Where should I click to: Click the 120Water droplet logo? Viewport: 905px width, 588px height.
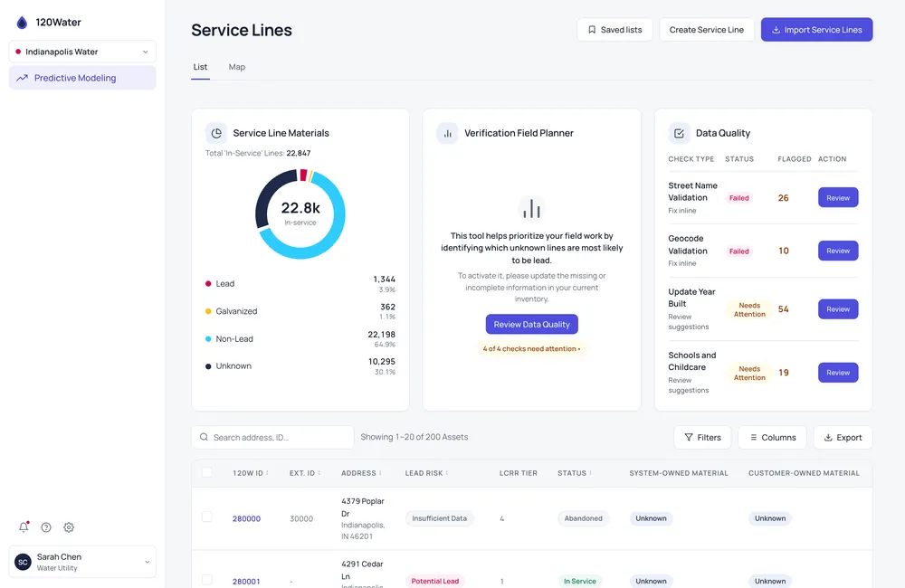coord(22,23)
